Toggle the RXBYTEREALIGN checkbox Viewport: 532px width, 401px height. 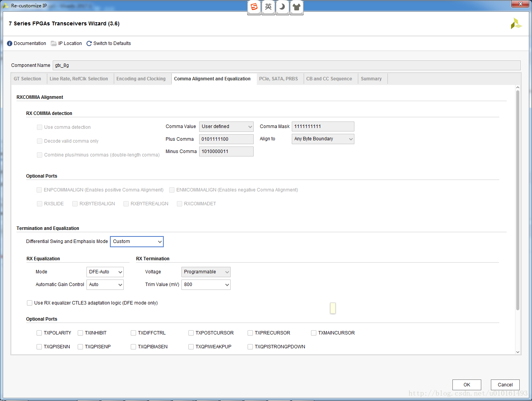coord(126,204)
